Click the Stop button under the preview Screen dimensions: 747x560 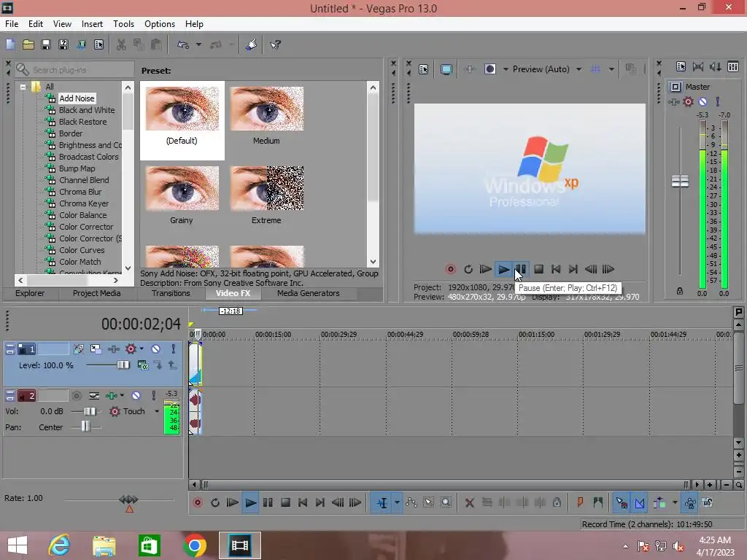(539, 270)
